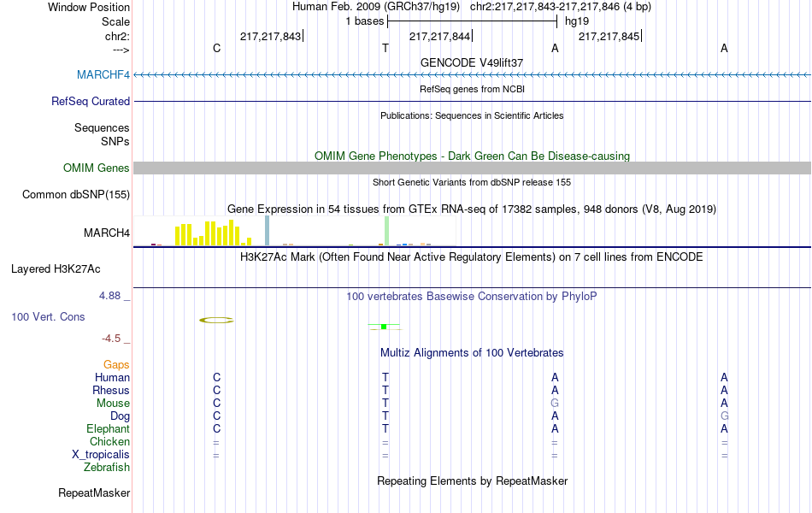Screen dimensions: 812x513
Task: Click Repeating Elements by RepeatMasker title
Action: [x=472, y=481]
